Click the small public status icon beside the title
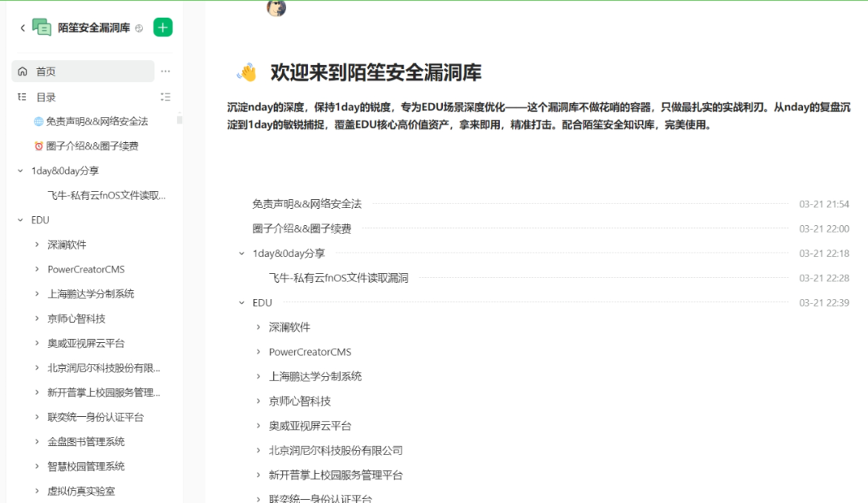Screen dimensions: 868x503 tap(139, 28)
